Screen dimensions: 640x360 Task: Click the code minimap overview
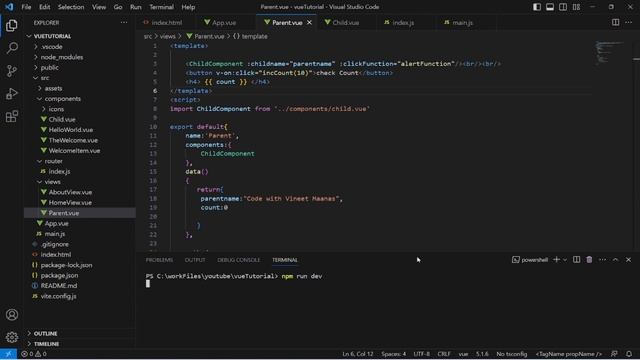[609, 52]
